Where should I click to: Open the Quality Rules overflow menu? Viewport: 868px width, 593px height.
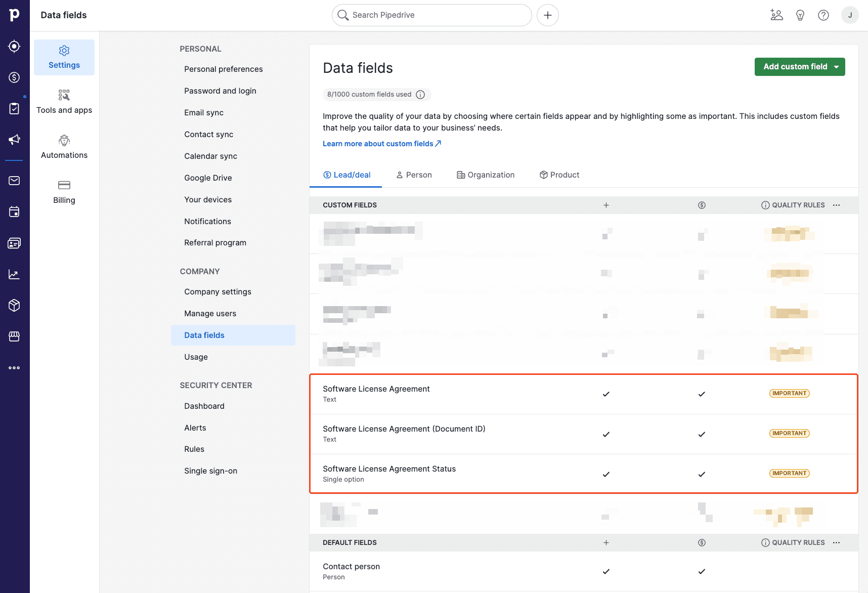click(836, 205)
